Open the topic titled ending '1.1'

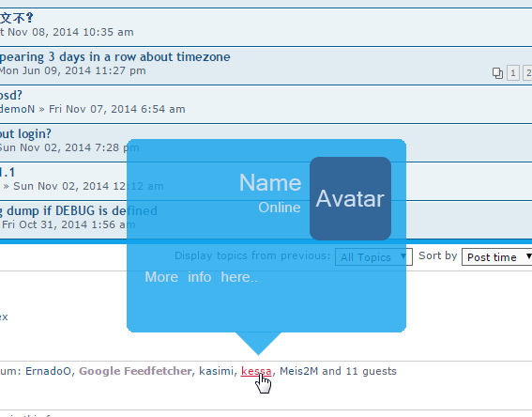tap(8, 172)
